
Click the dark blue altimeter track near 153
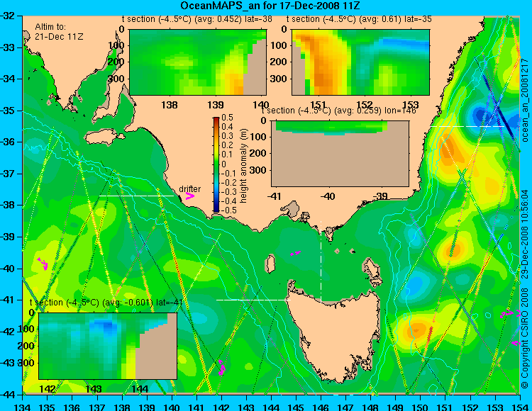[499, 106]
